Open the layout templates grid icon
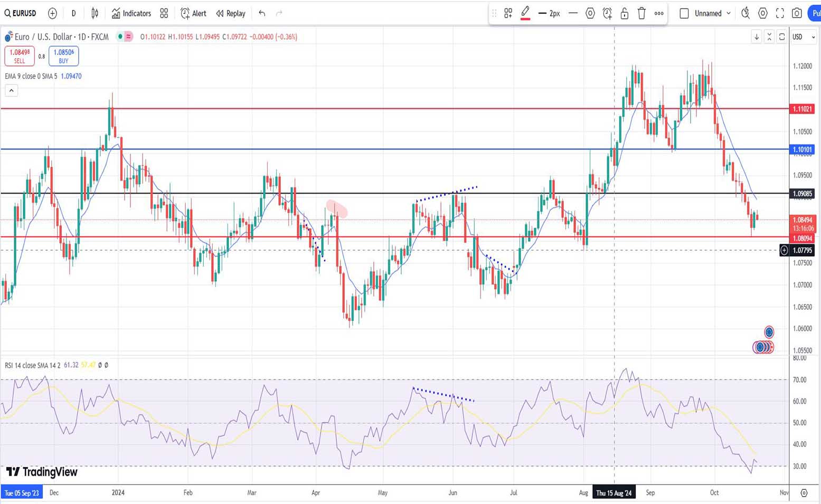Viewport: 821px width, 504px height. (164, 13)
